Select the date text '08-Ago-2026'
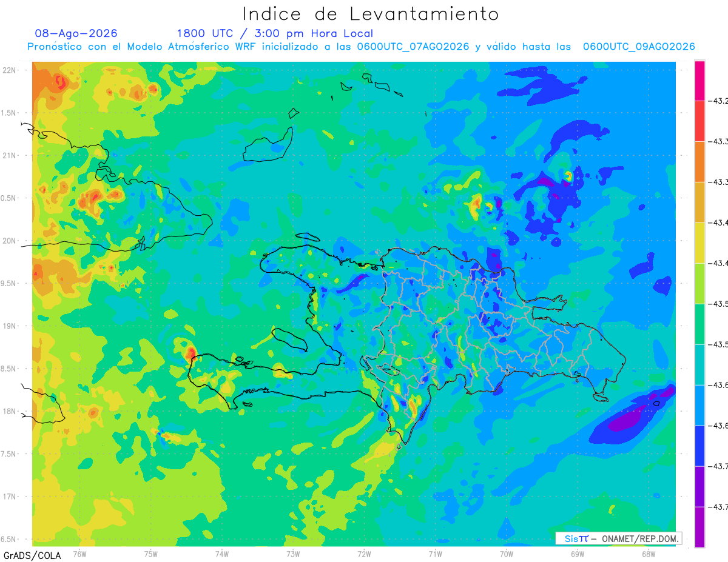 (x=76, y=33)
